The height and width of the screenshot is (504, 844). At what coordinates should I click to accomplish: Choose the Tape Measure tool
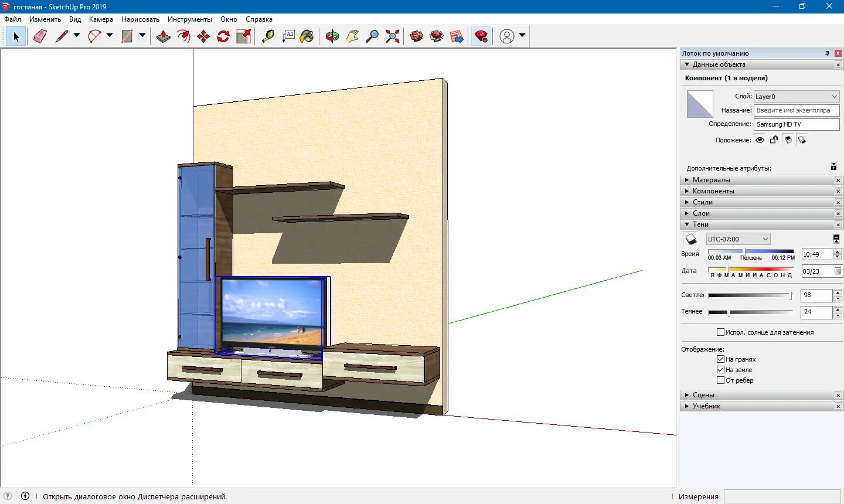point(268,36)
